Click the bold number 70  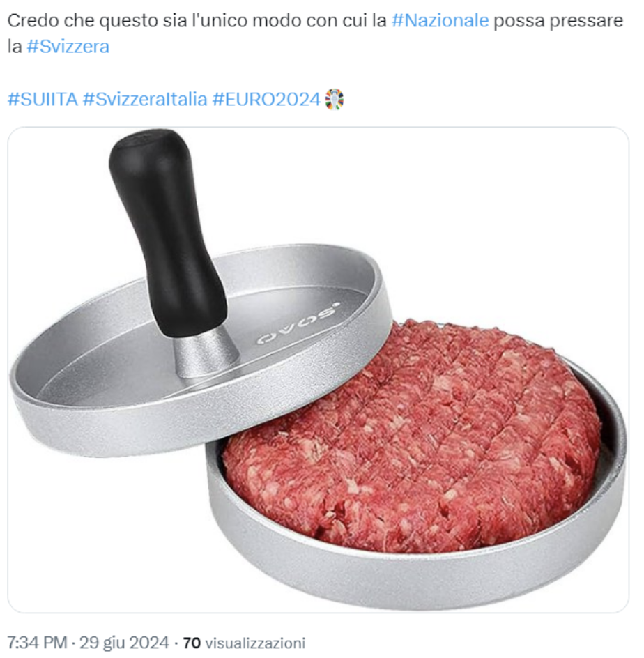coord(192,643)
